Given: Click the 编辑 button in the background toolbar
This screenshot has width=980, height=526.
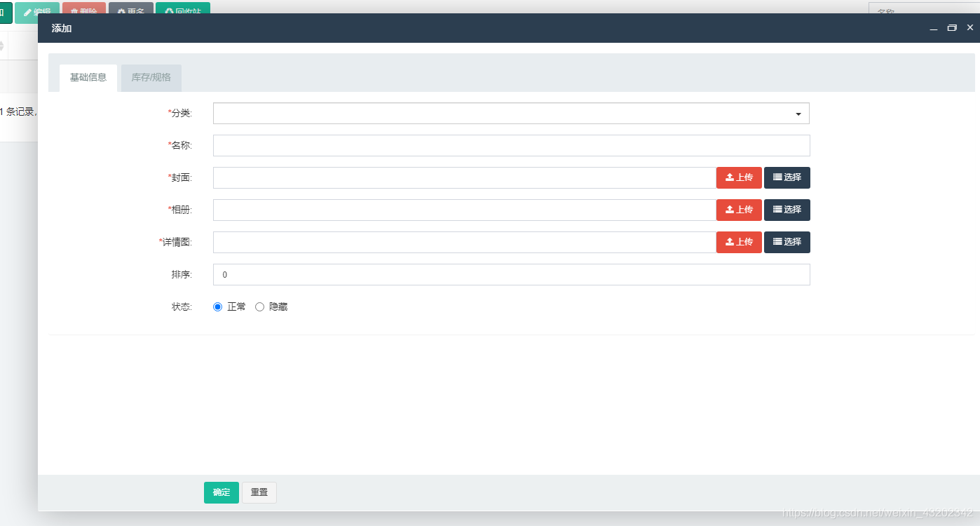Looking at the screenshot, I should 37,8.
